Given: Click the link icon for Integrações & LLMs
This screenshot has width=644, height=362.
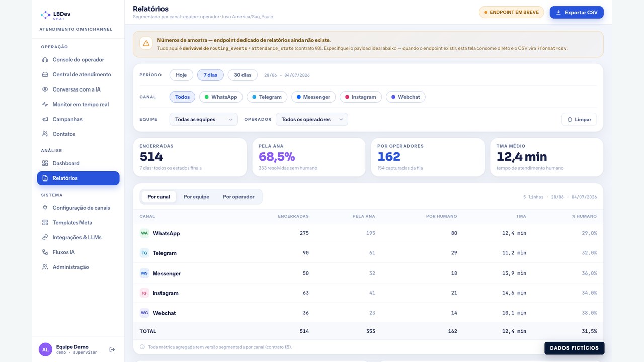Looking at the screenshot, I should 45,237.
